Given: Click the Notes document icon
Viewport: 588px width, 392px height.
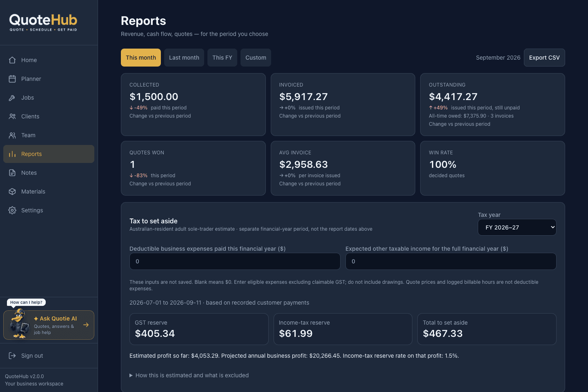Looking at the screenshot, I should pyautogui.click(x=12, y=173).
